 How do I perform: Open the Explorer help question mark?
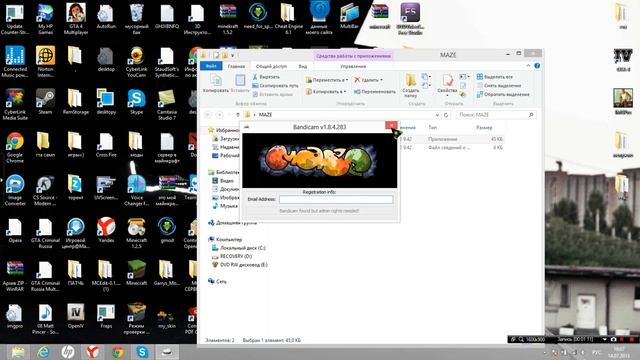point(537,66)
